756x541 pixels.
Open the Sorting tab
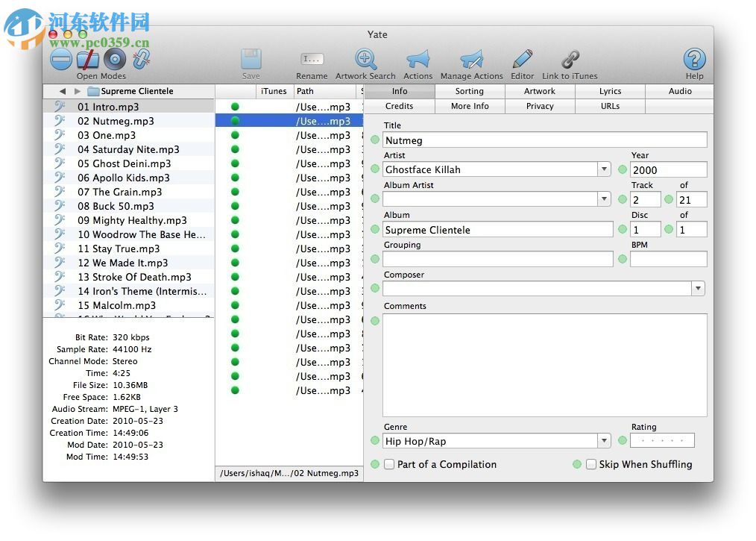pyautogui.click(x=469, y=91)
